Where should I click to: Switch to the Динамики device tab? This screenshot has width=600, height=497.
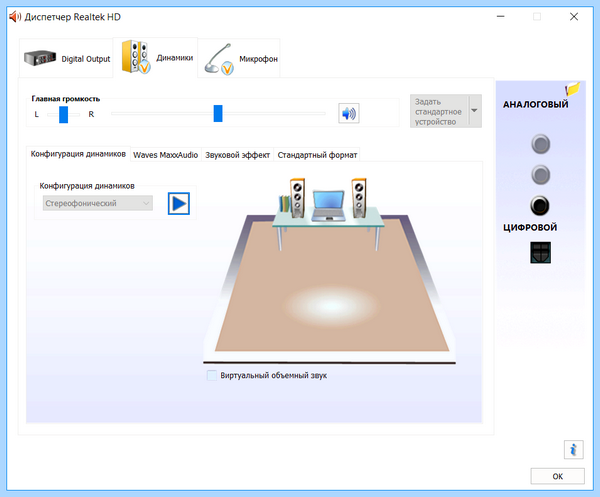pyautogui.click(x=155, y=58)
